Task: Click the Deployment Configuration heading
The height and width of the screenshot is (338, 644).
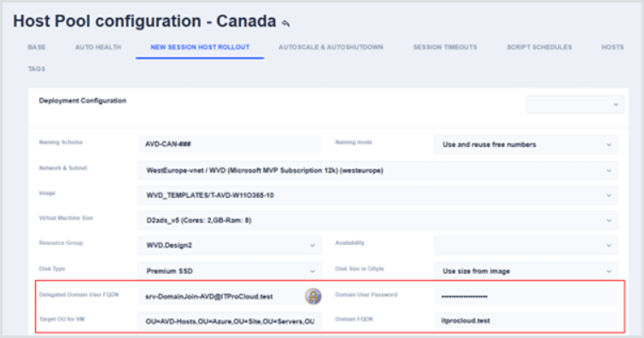Action: (83, 101)
